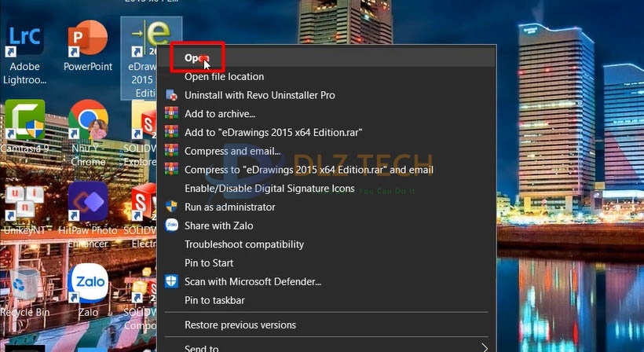Viewport: 644px width, 352px height.
Task: Choose Open file location
Action: coord(224,76)
